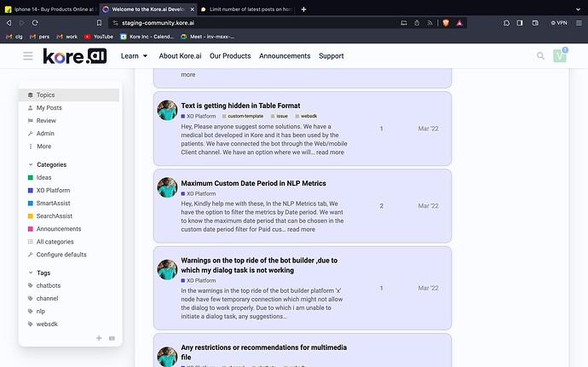Open the browser extensions puzzle icon
The height and width of the screenshot is (367, 588).
(x=506, y=23)
